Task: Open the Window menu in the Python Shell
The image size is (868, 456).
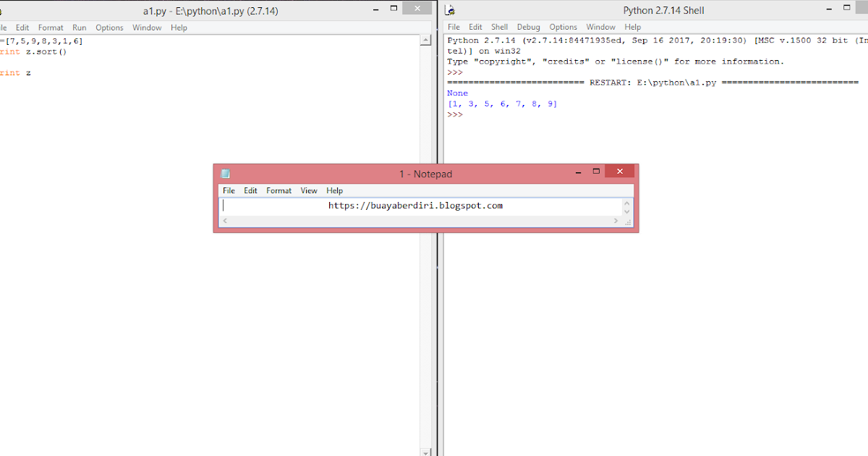Action: tap(600, 26)
